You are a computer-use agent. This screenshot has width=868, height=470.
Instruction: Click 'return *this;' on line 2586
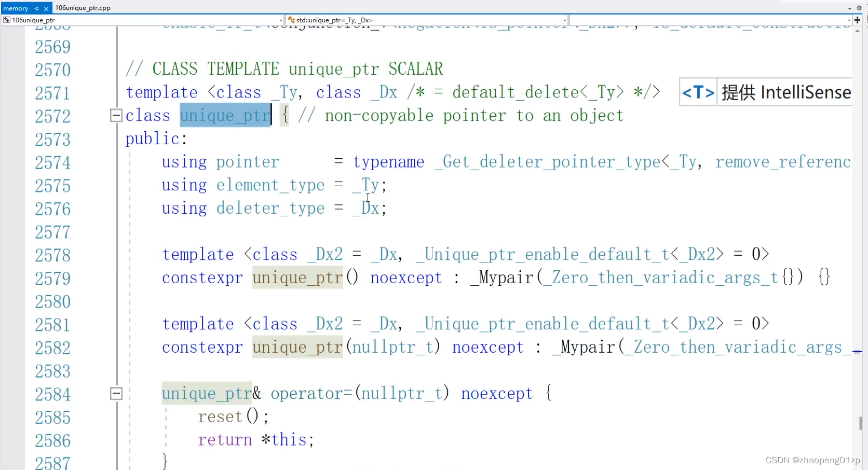[x=256, y=440]
